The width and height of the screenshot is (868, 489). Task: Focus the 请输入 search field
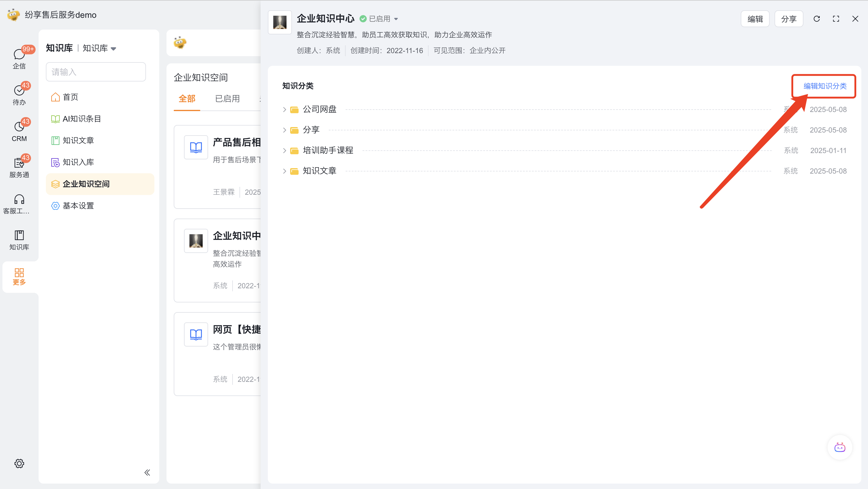(96, 72)
